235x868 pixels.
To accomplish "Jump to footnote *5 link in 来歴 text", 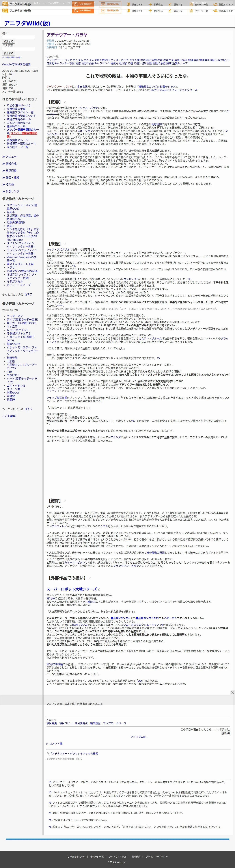I will 158,358.
